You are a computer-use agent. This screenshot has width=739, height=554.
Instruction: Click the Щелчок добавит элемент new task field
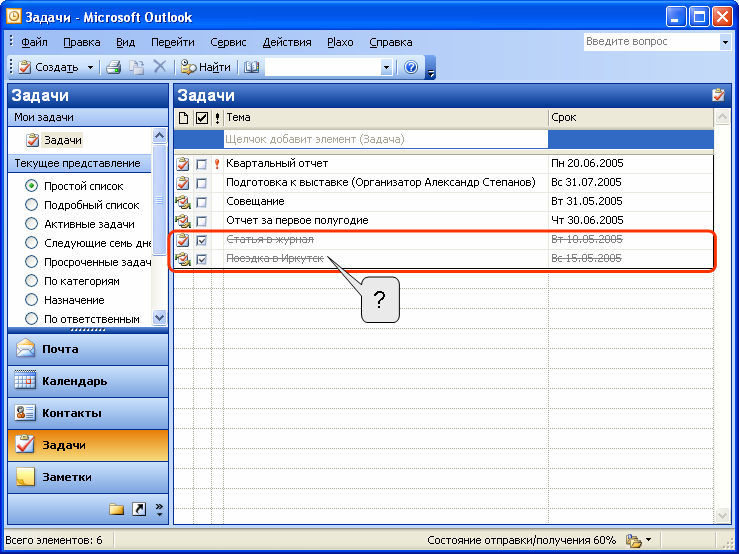386,140
